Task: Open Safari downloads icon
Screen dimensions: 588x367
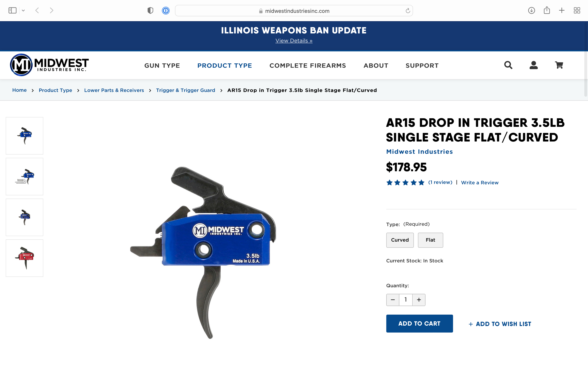Action: coord(531,10)
